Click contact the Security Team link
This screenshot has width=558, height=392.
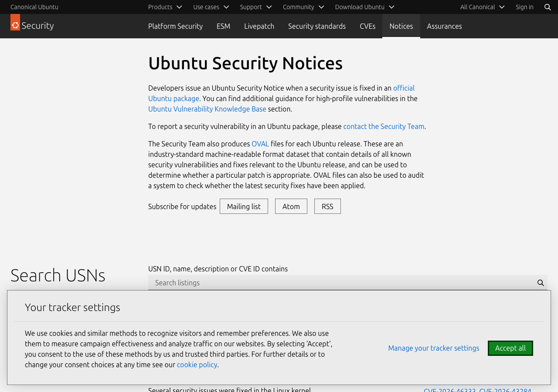point(384,126)
